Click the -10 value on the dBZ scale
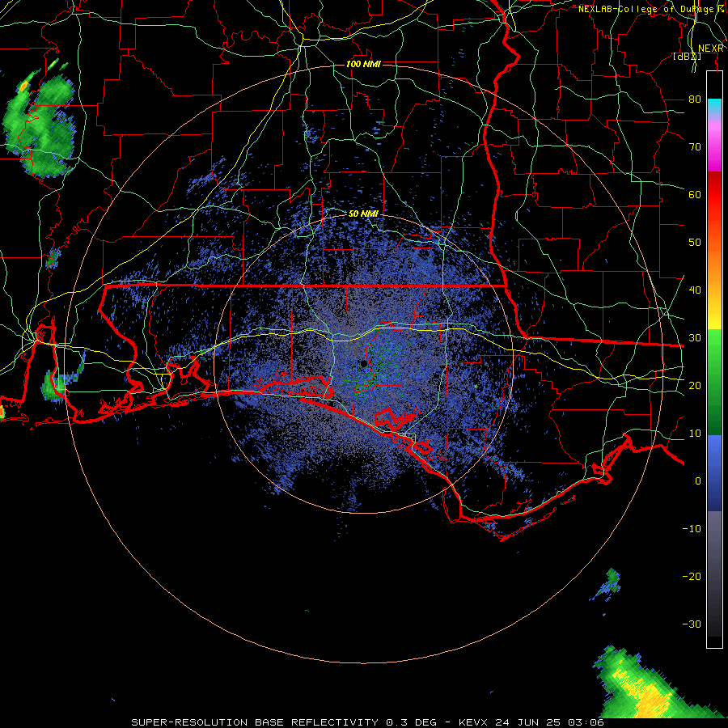This screenshot has width=728, height=728. pyautogui.click(x=692, y=529)
